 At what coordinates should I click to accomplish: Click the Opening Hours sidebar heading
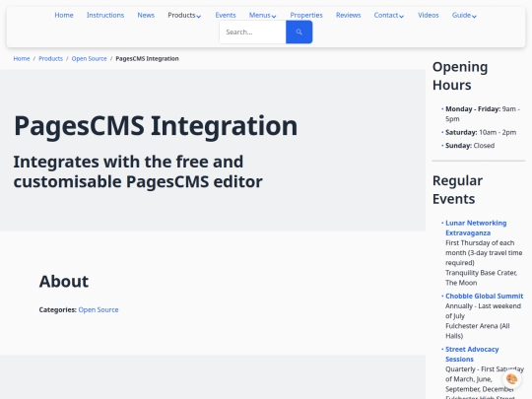coord(460,76)
